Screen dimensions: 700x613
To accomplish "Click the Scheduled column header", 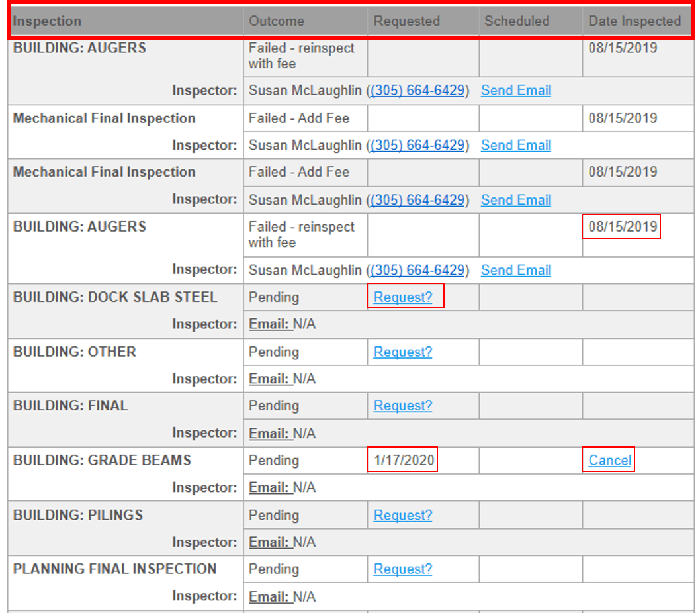I will [516, 21].
